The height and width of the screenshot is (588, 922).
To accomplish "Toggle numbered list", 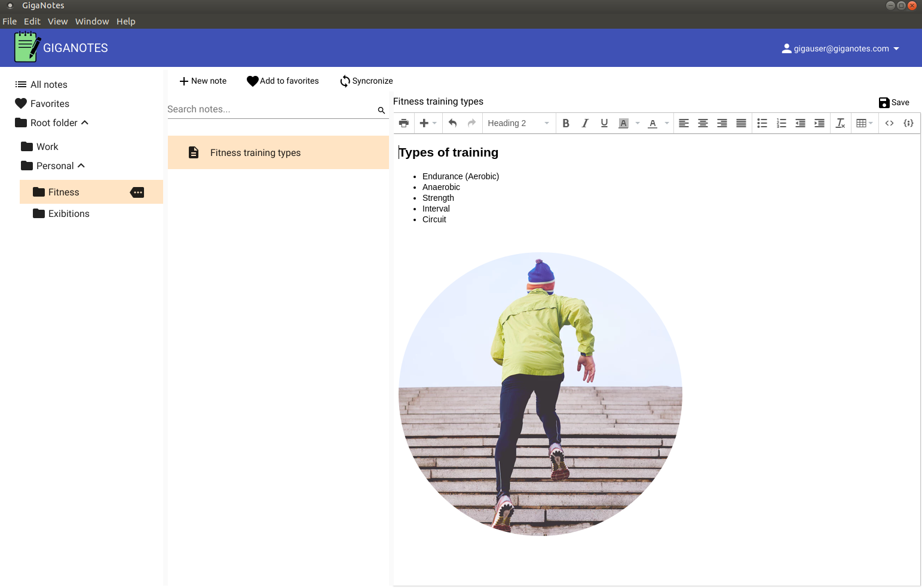I will (x=782, y=123).
